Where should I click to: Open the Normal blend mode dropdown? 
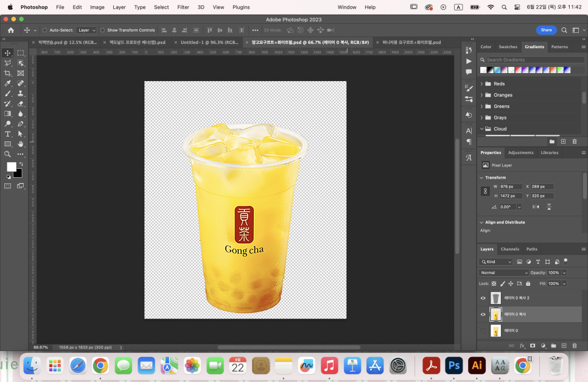point(503,273)
